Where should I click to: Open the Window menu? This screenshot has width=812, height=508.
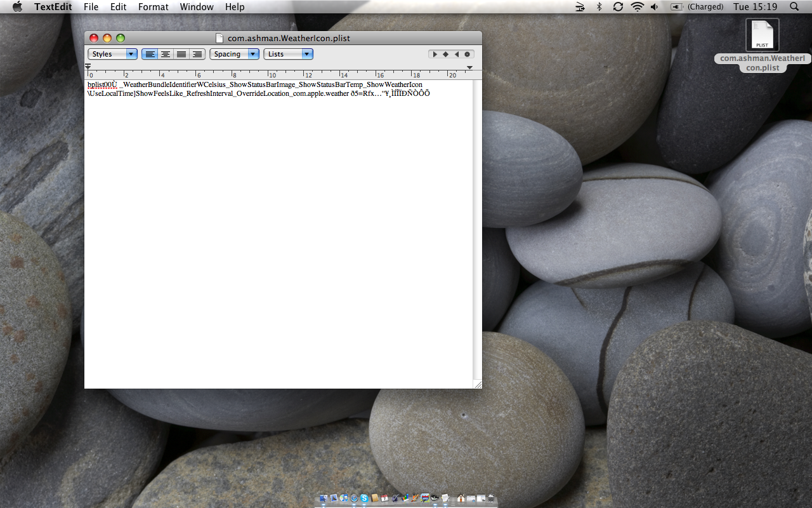197,7
